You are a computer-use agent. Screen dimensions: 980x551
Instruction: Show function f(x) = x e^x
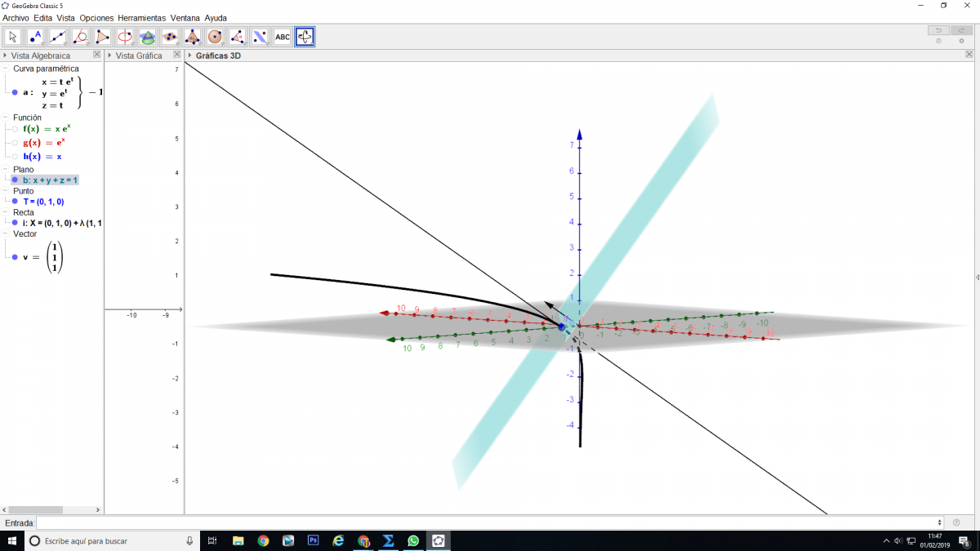(x=15, y=129)
